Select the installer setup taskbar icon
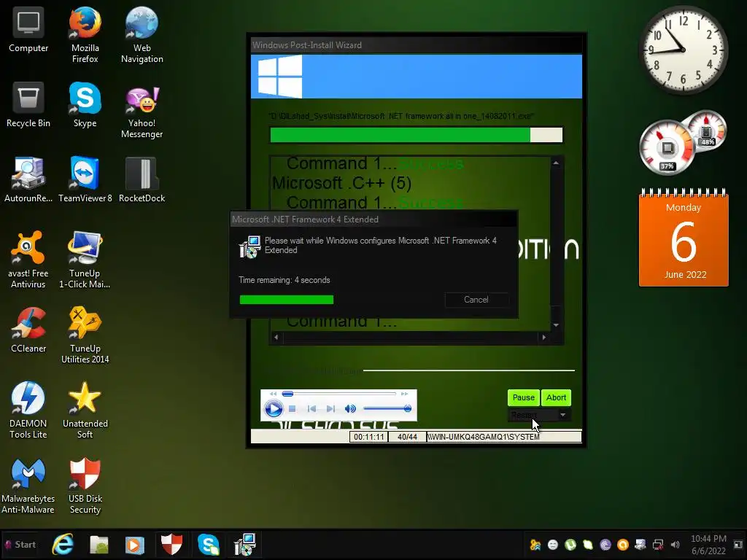747x560 pixels. (x=245, y=544)
